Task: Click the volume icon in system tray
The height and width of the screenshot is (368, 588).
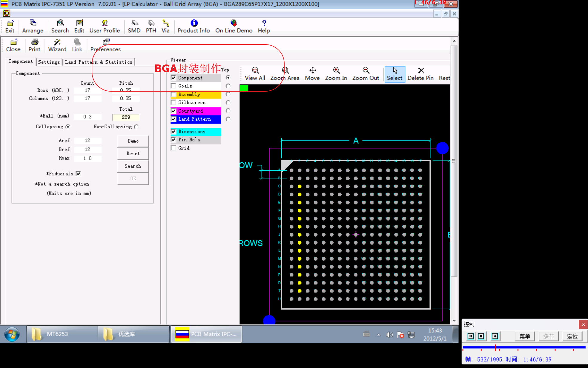Action: click(x=389, y=335)
